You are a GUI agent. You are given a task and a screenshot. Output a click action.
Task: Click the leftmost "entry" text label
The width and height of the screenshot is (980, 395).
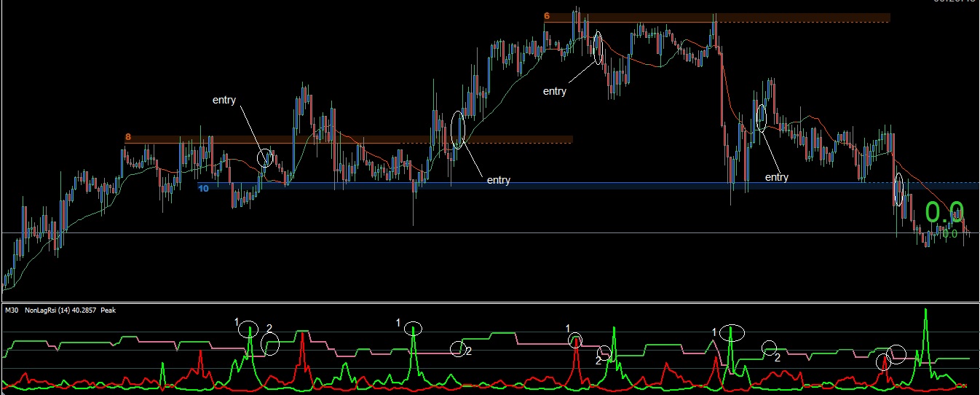pos(224,100)
